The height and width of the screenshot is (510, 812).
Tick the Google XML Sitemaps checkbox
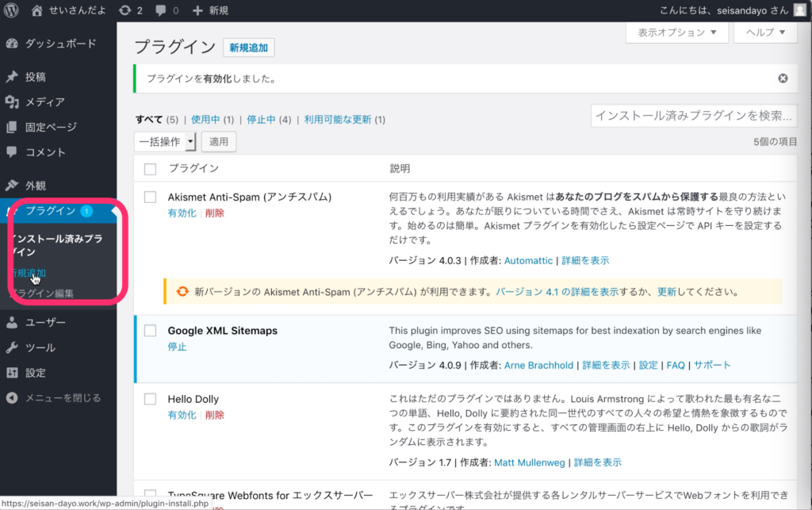tap(151, 331)
